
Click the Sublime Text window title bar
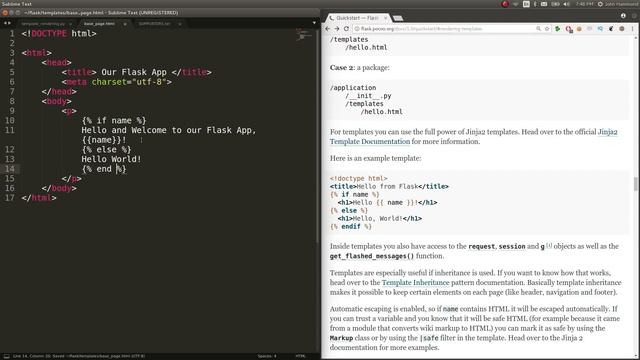160,13
